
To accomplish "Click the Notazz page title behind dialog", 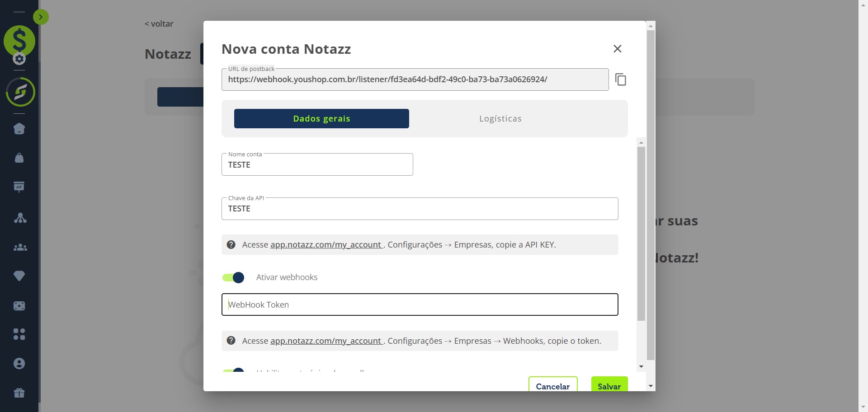I will (x=168, y=54).
